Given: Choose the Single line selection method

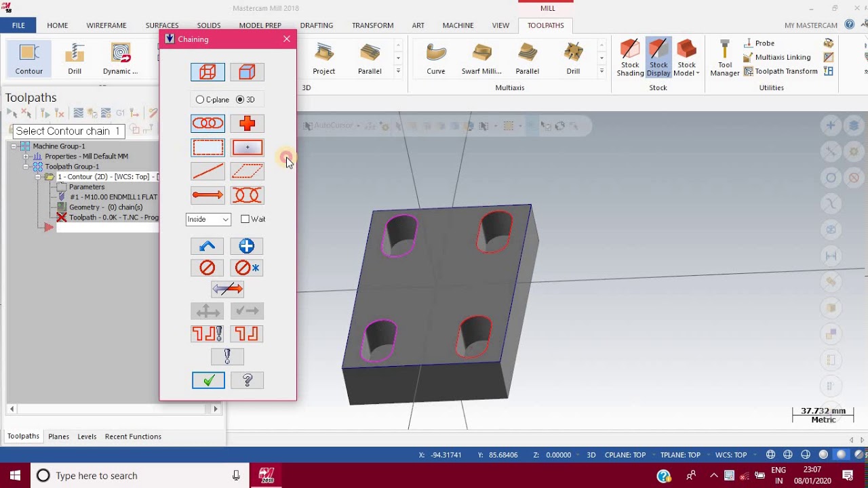Looking at the screenshot, I should (208, 171).
